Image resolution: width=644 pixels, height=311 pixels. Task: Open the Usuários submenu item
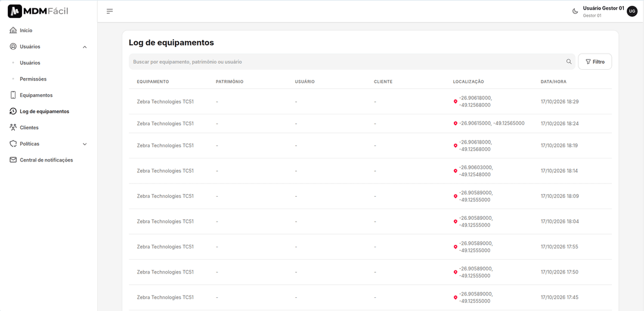pyautogui.click(x=30, y=63)
